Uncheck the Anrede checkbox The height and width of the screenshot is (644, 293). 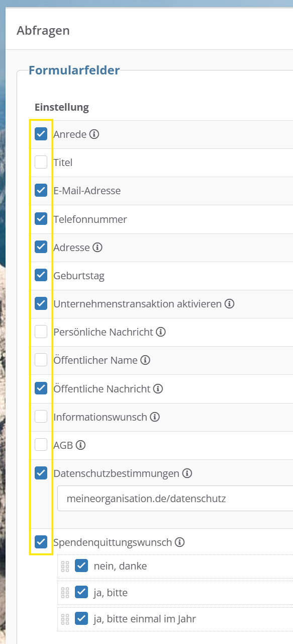41,134
